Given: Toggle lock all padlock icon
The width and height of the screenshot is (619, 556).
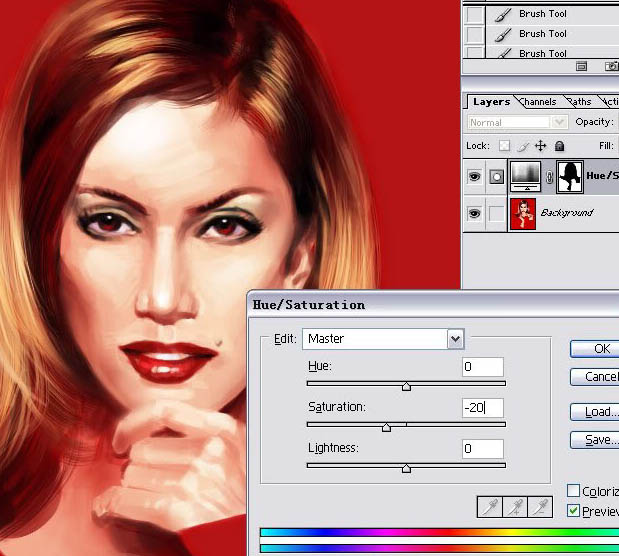Looking at the screenshot, I should 559,146.
